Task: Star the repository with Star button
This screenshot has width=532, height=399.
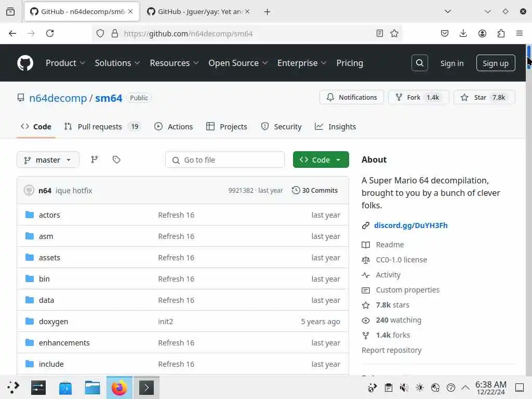Action: coord(484,97)
